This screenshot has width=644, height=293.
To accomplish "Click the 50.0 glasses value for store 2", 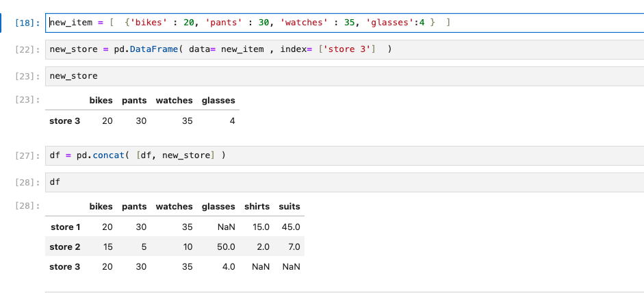I will tap(226, 247).
